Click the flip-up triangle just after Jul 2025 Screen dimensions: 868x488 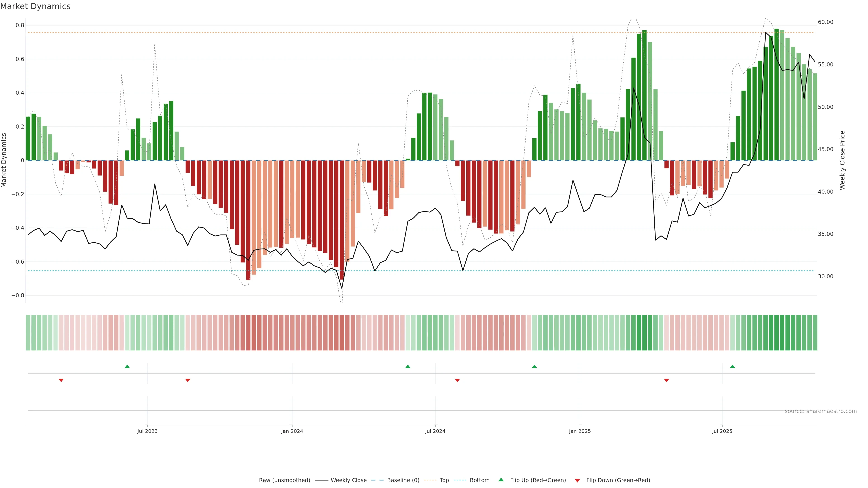[733, 366]
